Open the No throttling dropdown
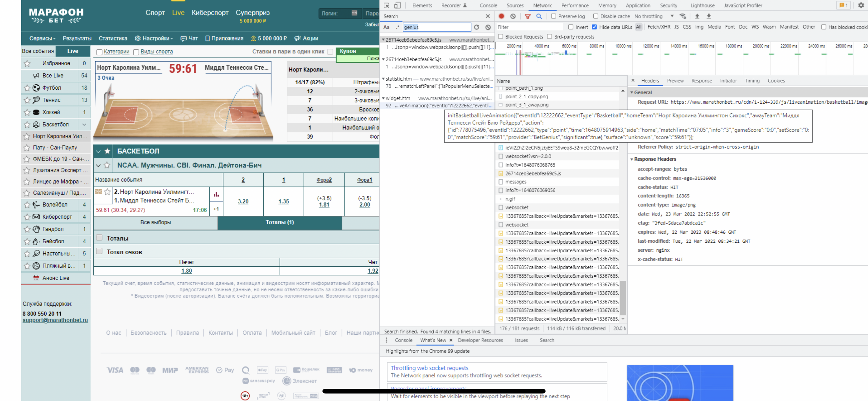Viewport: 868px width, 401px height. click(x=654, y=16)
